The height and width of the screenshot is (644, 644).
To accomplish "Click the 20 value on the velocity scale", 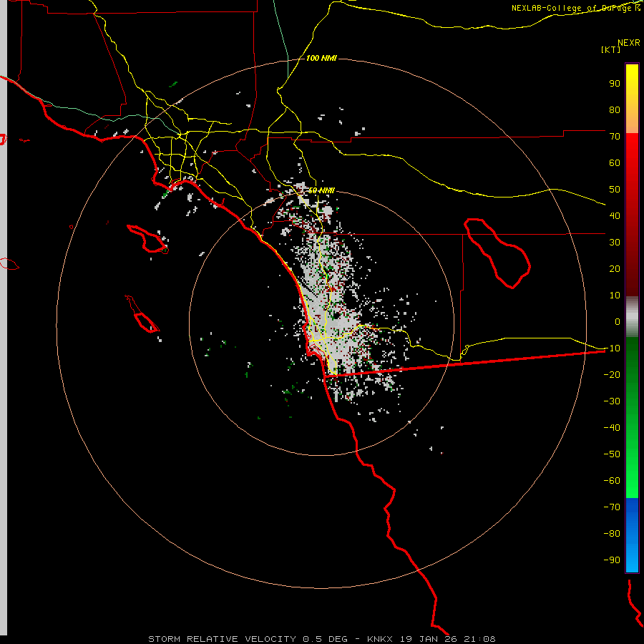I will tap(615, 269).
